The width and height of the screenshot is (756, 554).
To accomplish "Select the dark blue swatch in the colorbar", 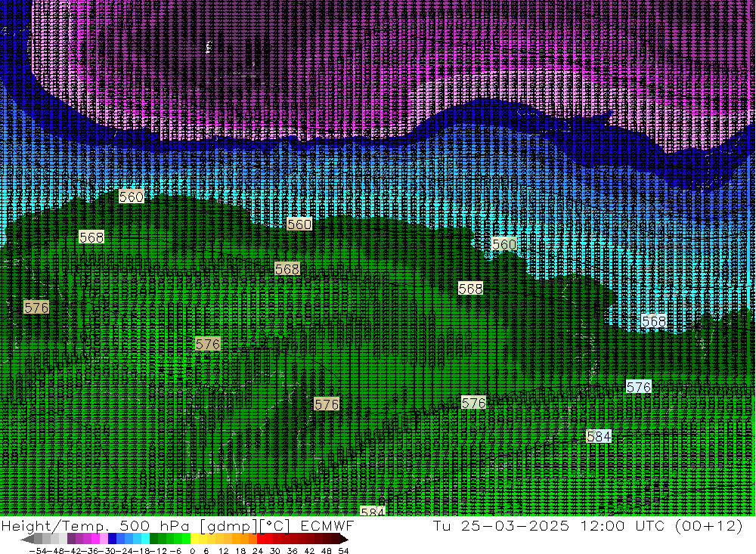I will 113,539.
